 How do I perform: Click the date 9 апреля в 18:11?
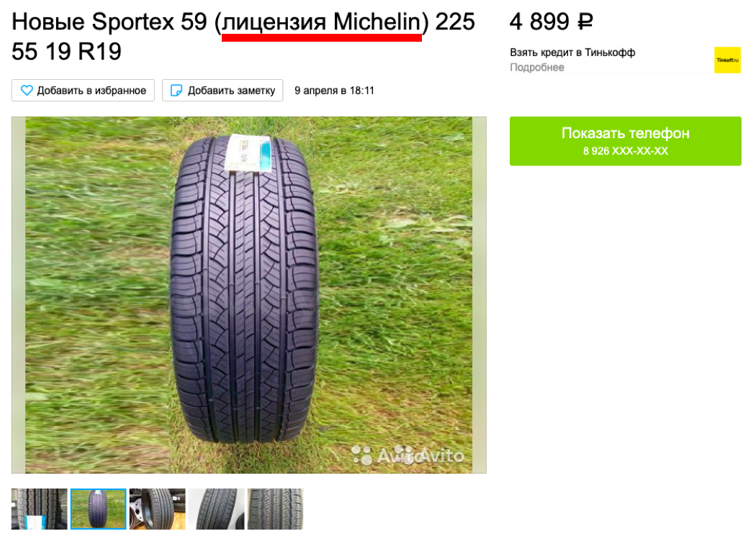(334, 90)
